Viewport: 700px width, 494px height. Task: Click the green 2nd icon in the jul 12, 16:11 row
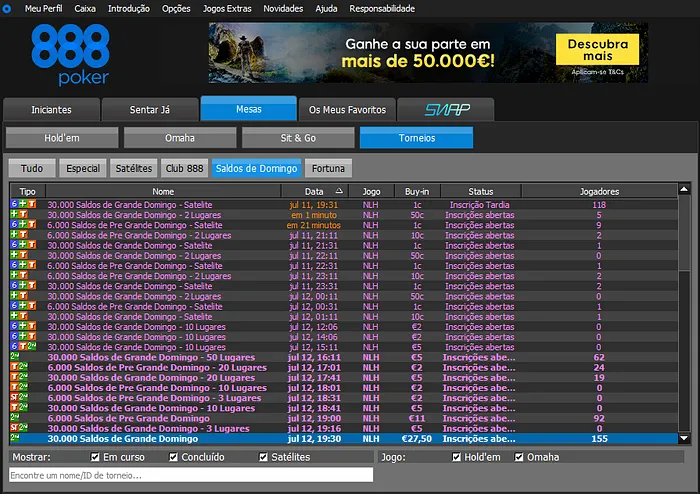coord(15,357)
